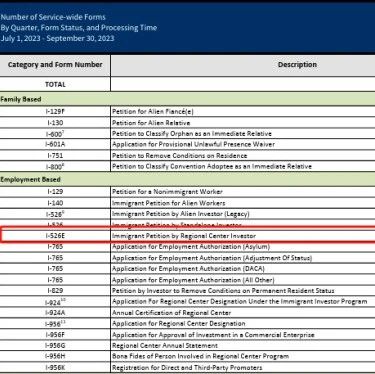This screenshot has width=375, height=374.
Task: Click 'Bona Fides of Person Involved' description
Action: 200,356
